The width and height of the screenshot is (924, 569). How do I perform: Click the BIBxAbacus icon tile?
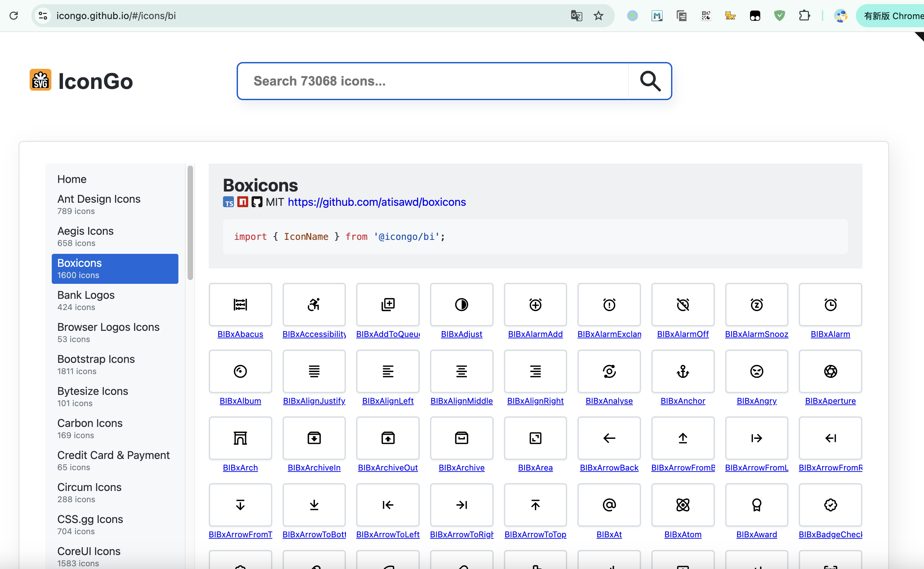click(x=240, y=305)
